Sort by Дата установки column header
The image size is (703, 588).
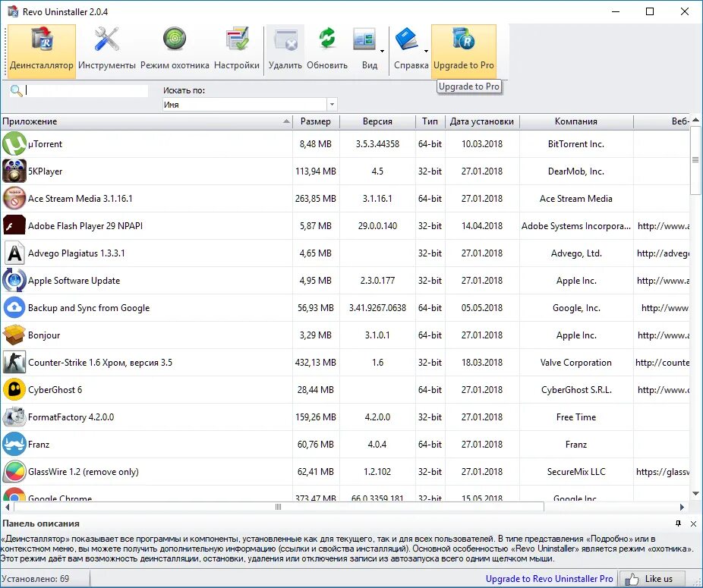tap(482, 121)
